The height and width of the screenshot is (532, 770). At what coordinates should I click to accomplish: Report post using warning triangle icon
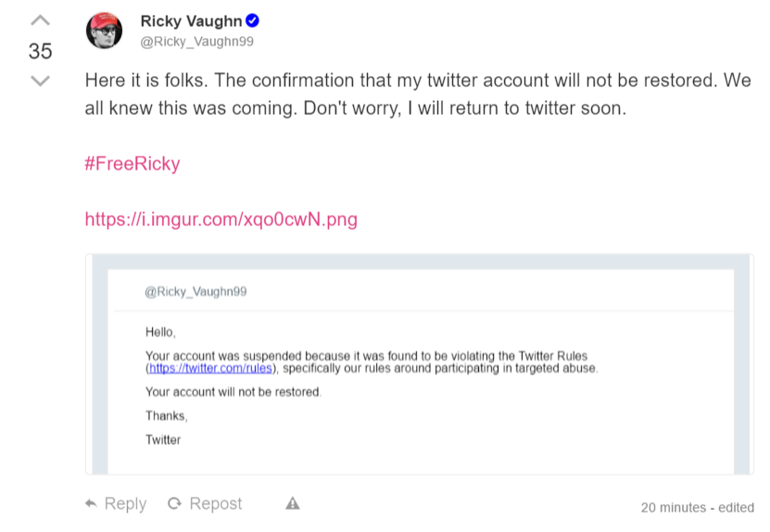tap(293, 503)
